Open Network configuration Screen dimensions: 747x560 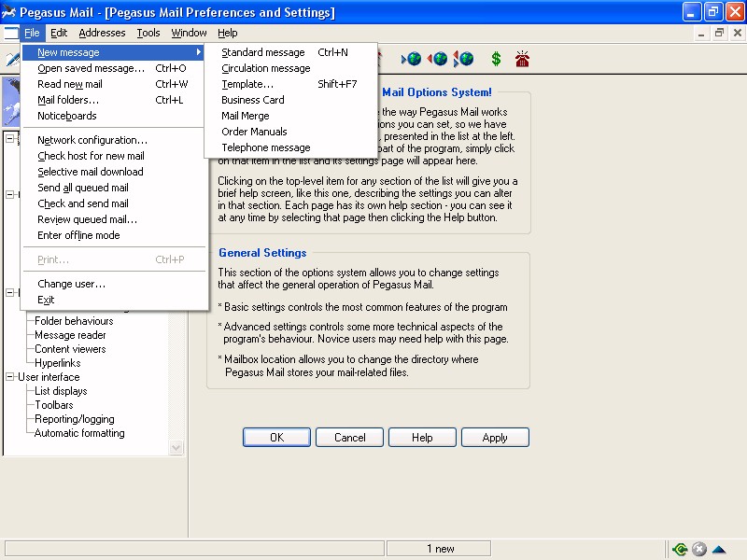[114, 140]
